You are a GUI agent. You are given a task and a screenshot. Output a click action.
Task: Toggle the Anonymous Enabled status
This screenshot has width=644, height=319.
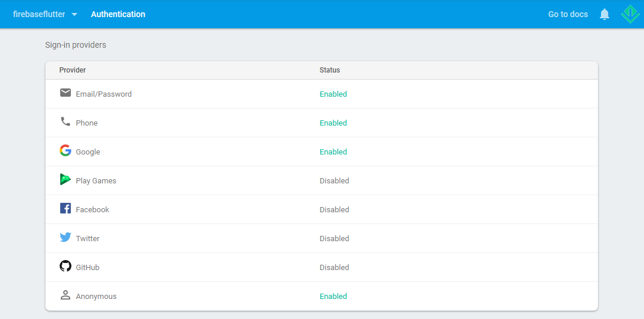(x=333, y=297)
